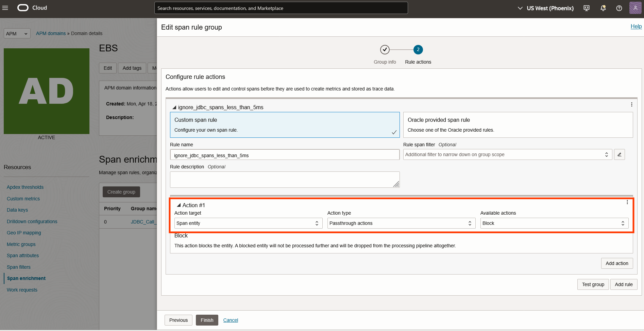Image resolution: width=644 pixels, height=331 pixels.
Task: Open the Action target dropdown showing Span entity
Action: (248, 223)
